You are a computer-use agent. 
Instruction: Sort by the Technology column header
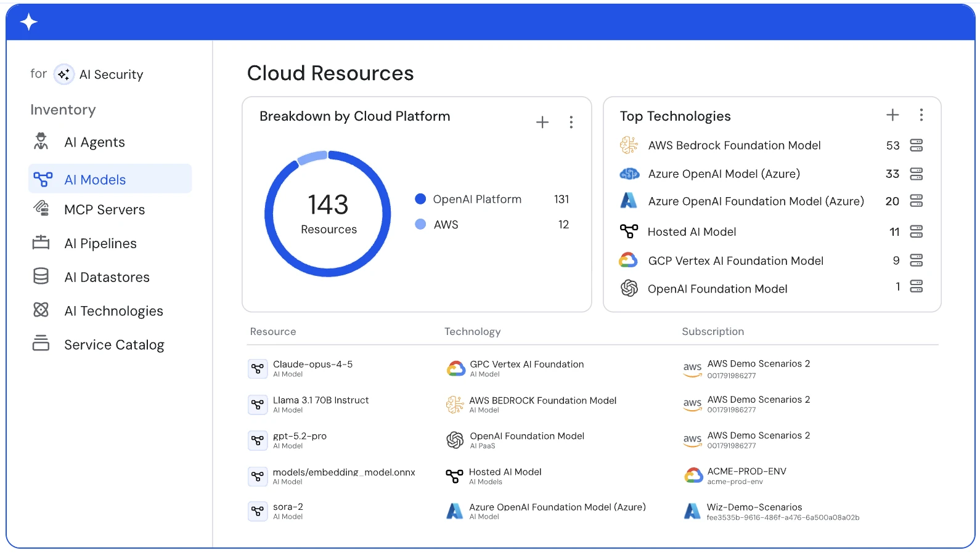472,331
